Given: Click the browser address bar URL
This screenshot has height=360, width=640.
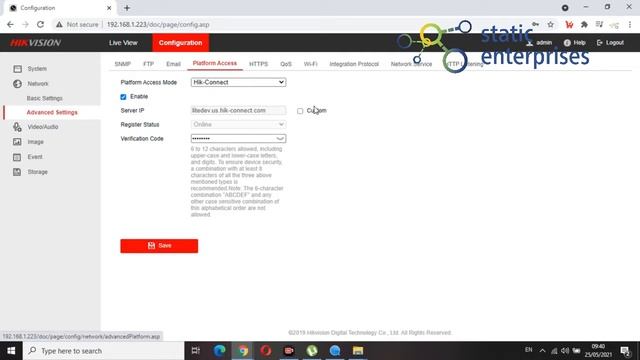Looking at the screenshot, I should (x=158, y=24).
